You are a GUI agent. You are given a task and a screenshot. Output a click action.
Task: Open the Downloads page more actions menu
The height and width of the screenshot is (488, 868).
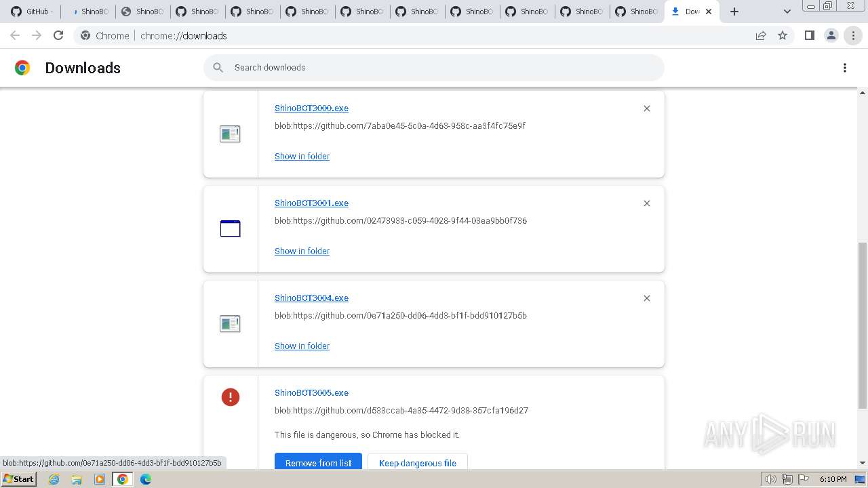845,68
